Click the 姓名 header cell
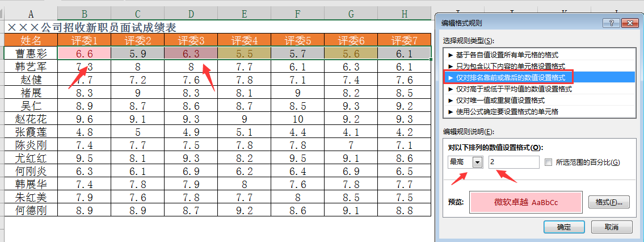Image resolution: width=644 pixels, height=242 pixels. 31,40
